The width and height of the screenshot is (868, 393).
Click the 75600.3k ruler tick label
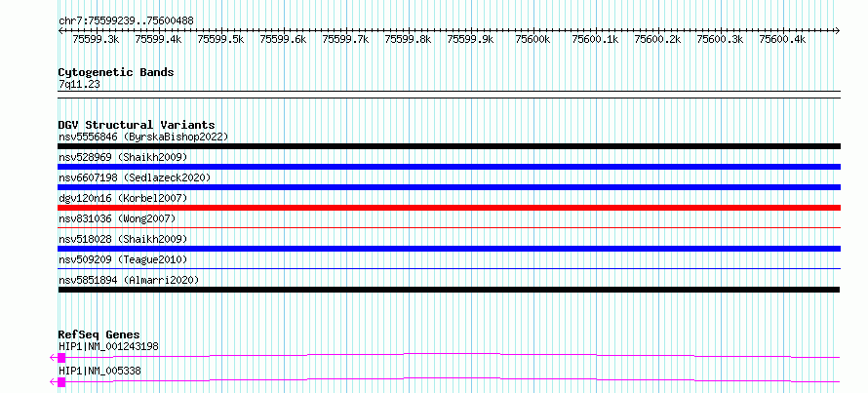720,39
